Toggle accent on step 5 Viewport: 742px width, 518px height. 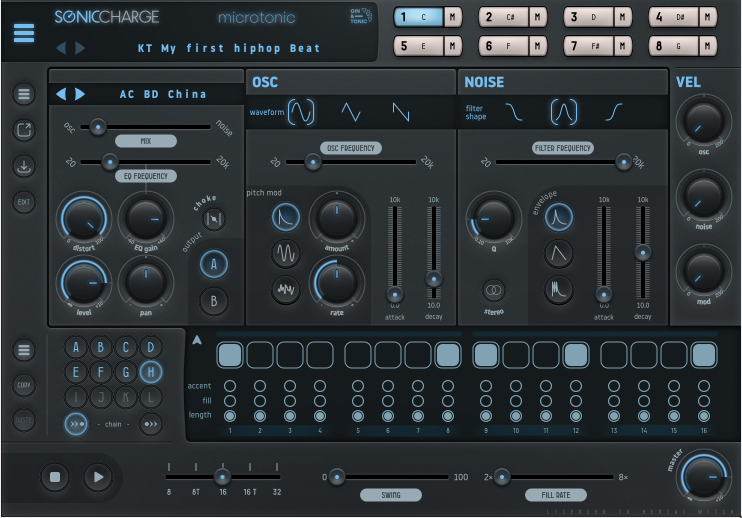coord(358,386)
